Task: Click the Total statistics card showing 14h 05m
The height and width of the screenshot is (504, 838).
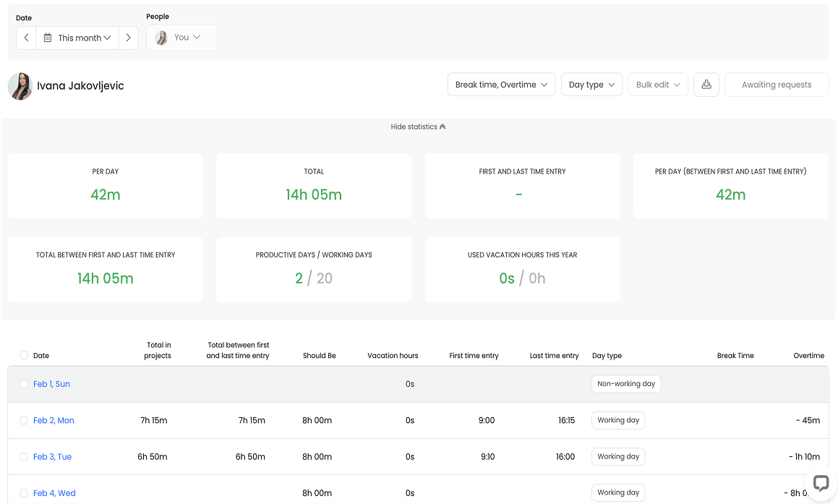Action: 314,186
